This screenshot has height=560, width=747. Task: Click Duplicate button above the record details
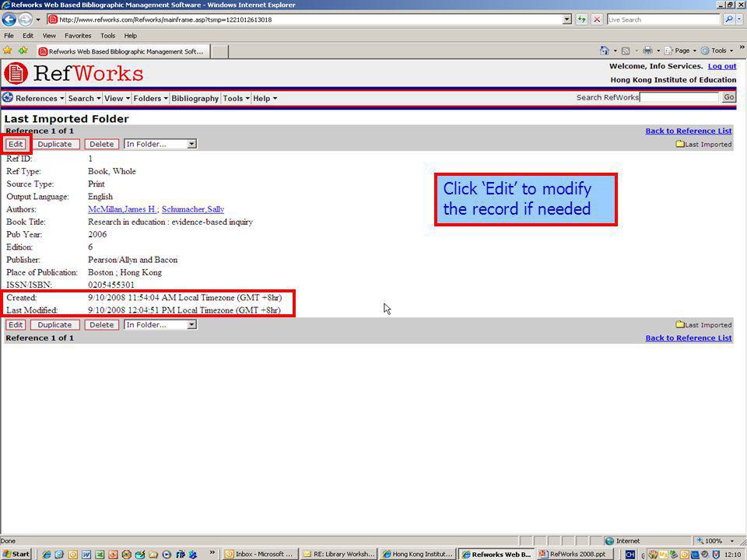[x=54, y=144]
